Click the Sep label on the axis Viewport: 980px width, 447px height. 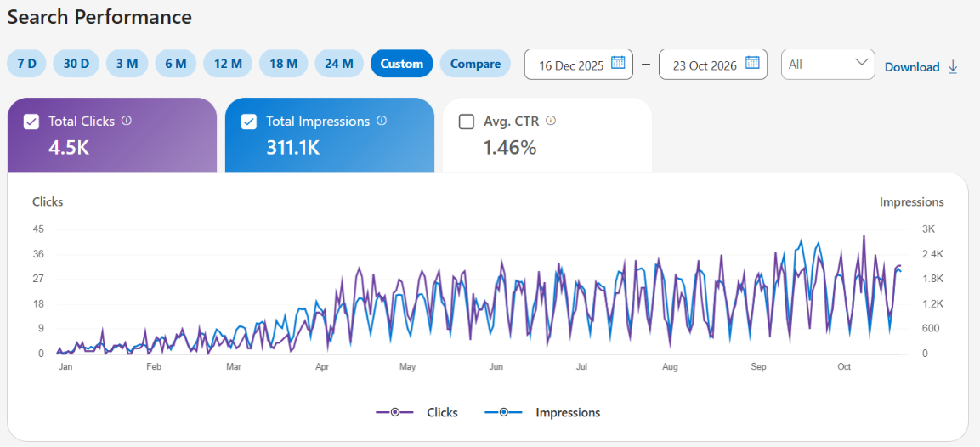tap(759, 367)
